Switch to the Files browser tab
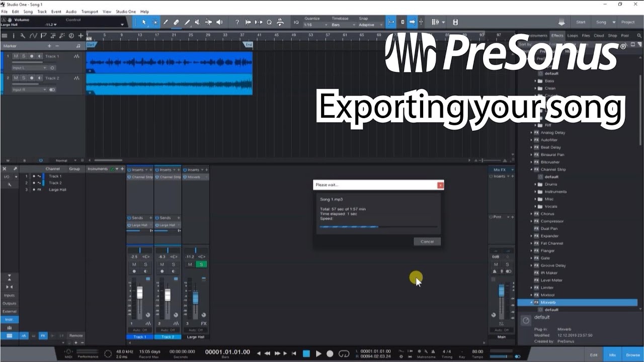 (586, 36)
